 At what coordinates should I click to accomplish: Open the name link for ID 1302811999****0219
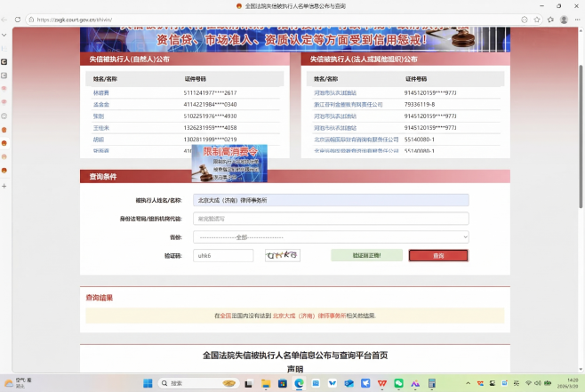[x=99, y=140]
